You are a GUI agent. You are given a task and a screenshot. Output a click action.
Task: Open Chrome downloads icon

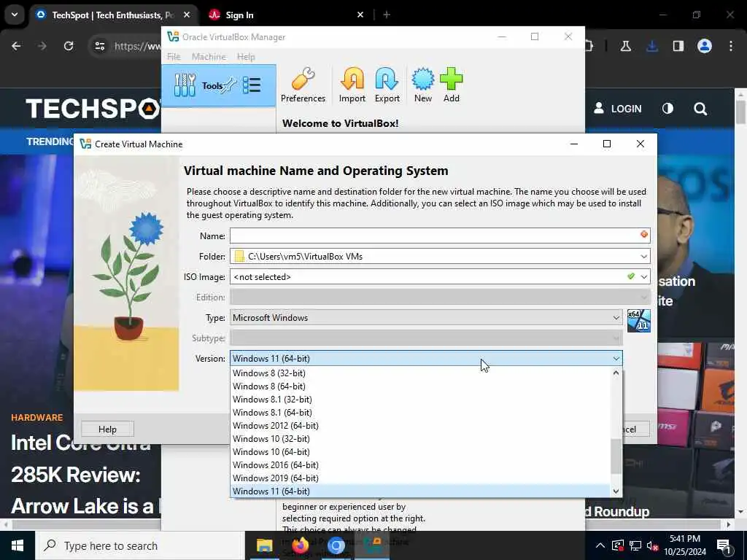click(651, 46)
